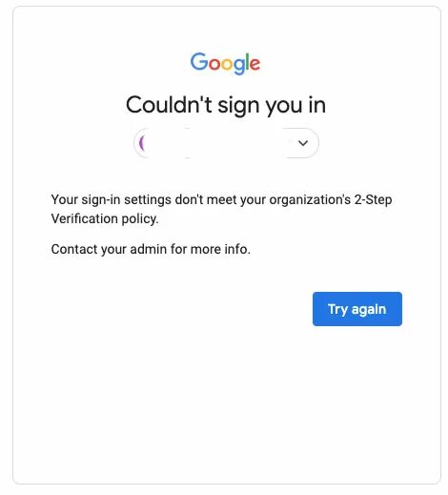Open the signed-in account chip

226,143
